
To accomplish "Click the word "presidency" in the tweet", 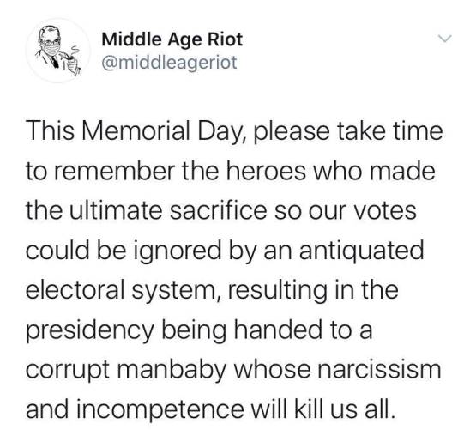I will 90,330.
